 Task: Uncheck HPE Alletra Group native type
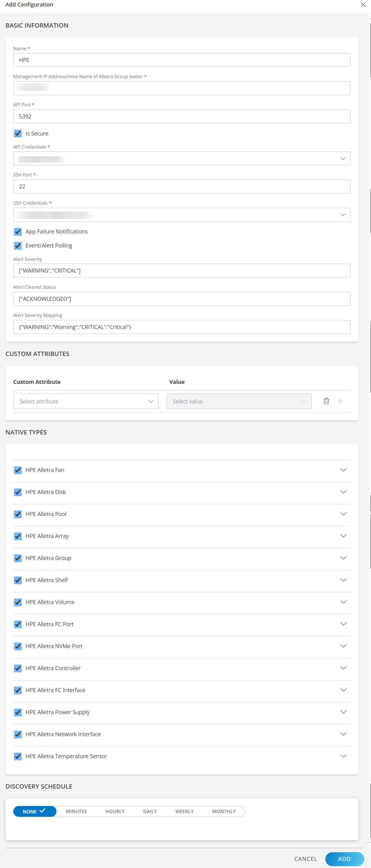click(18, 558)
